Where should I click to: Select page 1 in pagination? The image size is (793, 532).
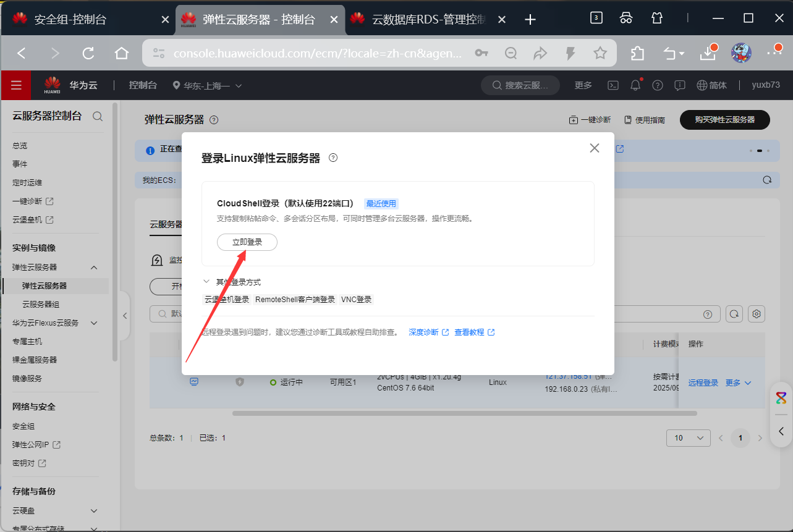pos(740,438)
